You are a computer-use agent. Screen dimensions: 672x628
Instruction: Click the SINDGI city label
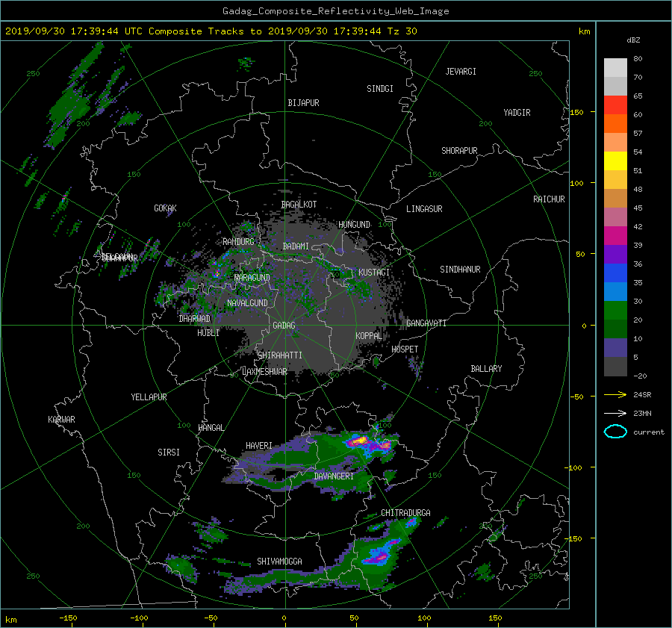click(380, 89)
